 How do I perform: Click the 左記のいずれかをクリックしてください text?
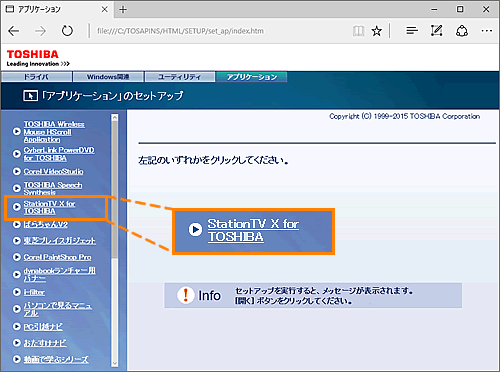tap(213, 161)
